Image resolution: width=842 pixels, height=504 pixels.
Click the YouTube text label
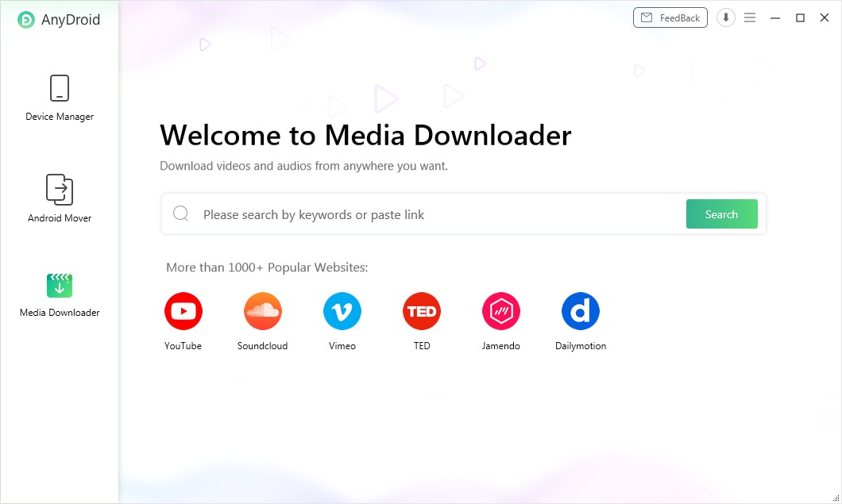click(x=183, y=346)
